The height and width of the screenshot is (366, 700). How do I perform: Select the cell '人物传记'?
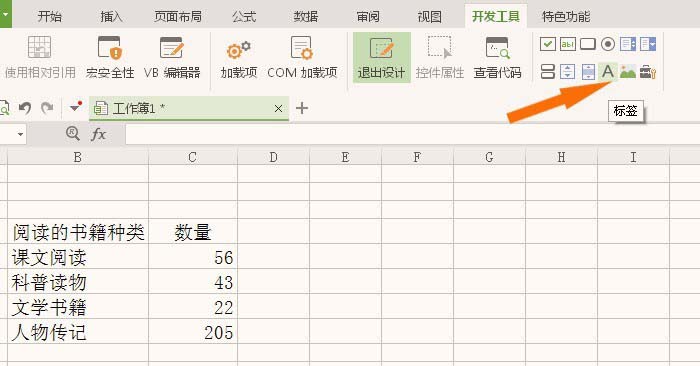[78, 332]
